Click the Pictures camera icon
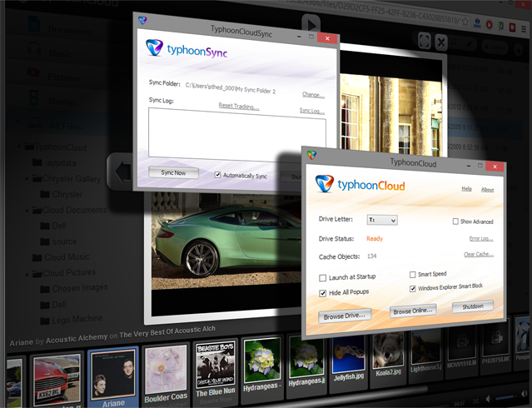The image size is (532, 408). [x=33, y=72]
